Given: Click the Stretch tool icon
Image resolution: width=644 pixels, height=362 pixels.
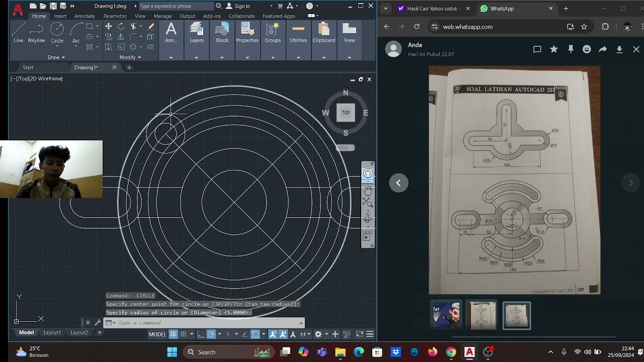Looking at the screenshot, I should tap(109, 47).
